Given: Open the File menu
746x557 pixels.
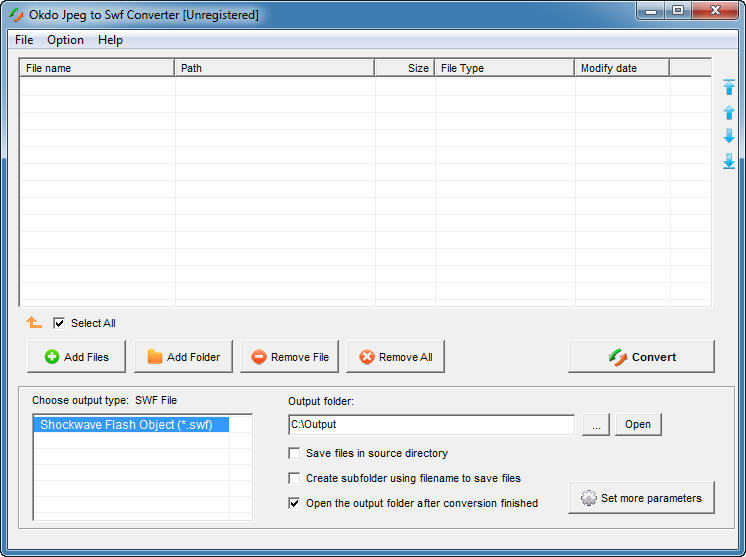Looking at the screenshot, I should (24, 40).
